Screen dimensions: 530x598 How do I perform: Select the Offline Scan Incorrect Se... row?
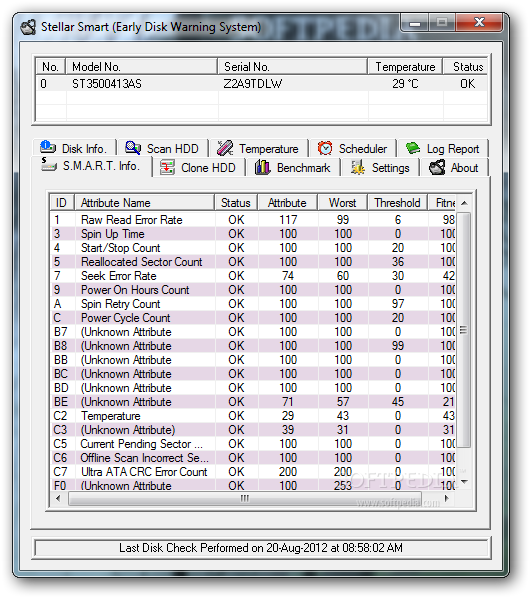[x=254, y=458]
